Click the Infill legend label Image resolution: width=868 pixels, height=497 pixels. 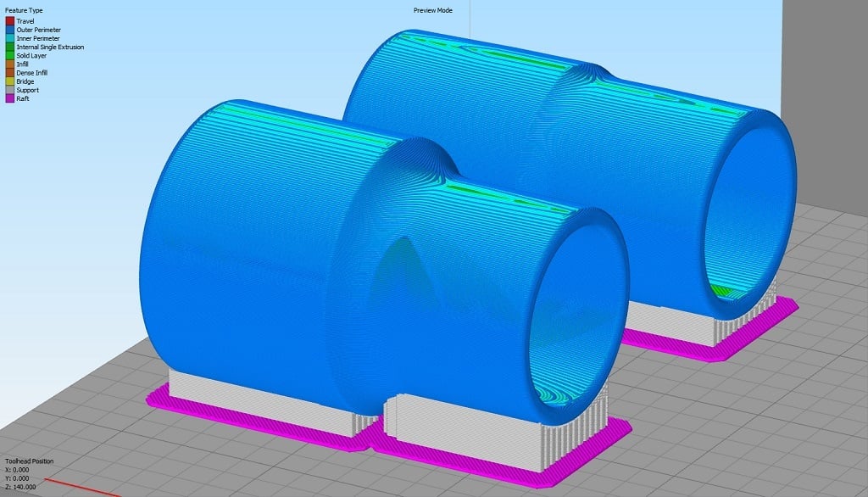click(x=22, y=64)
